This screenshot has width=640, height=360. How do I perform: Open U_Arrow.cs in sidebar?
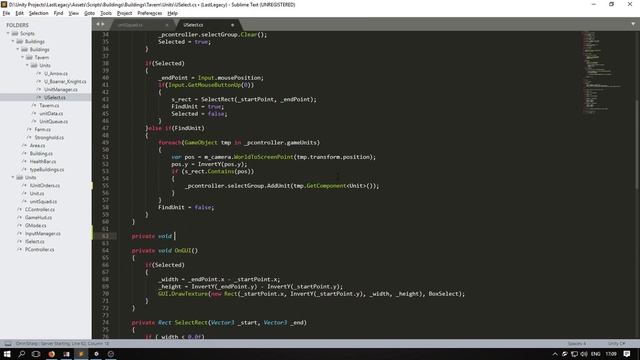(56, 73)
